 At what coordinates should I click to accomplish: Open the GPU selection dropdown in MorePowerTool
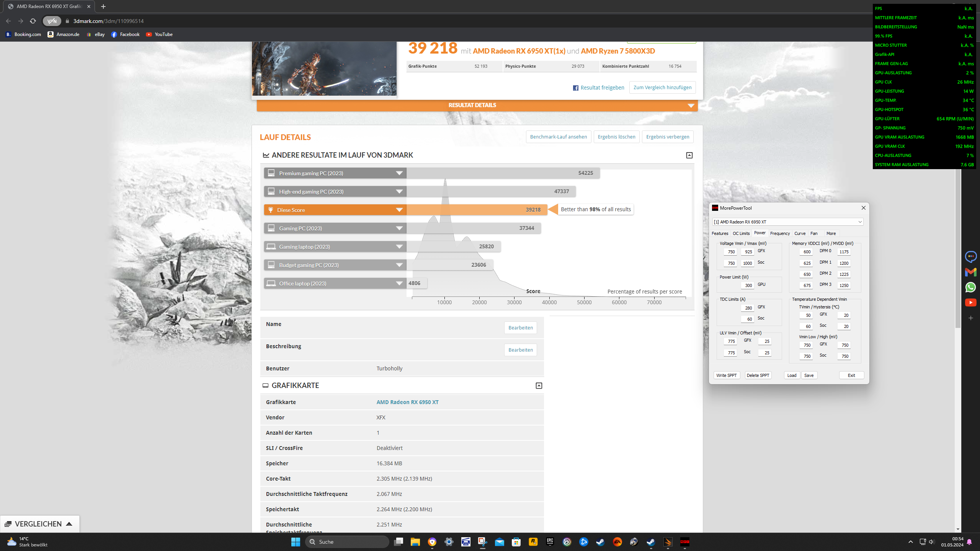click(x=860, y=222)
